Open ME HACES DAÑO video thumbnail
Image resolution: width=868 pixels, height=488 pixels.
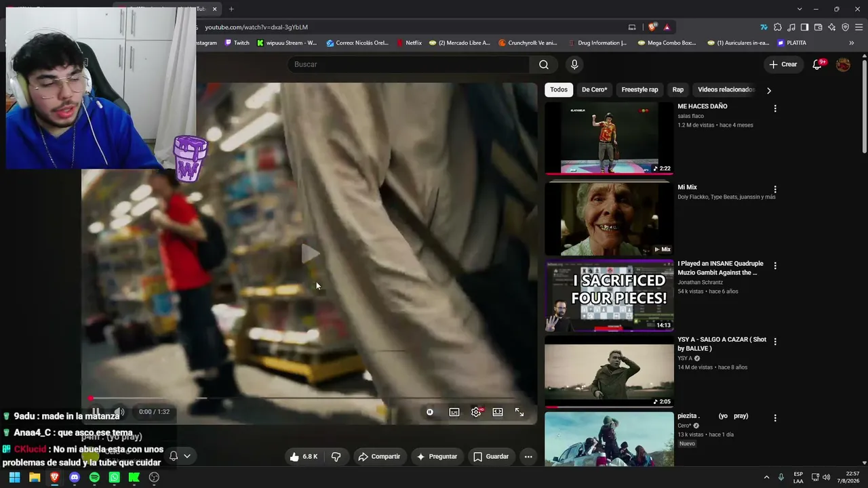click(609, 138)
